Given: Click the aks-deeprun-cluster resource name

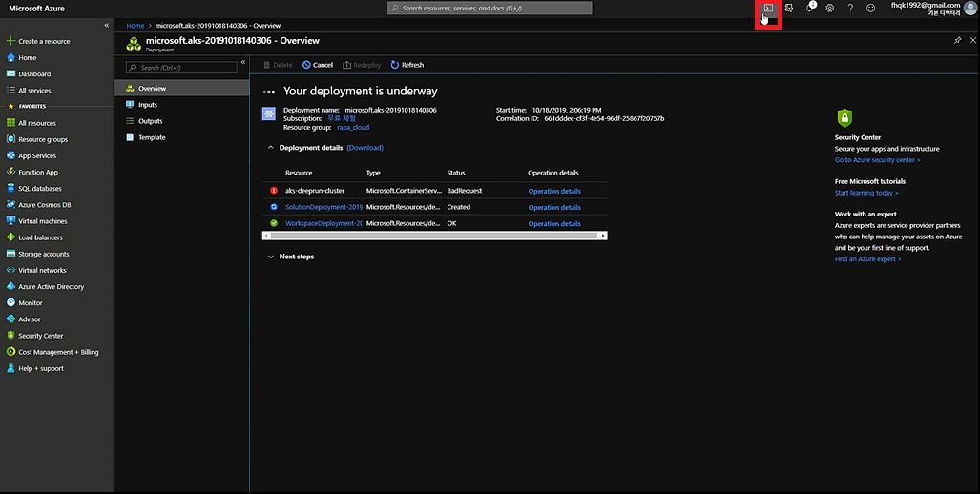Looking at the screenshot, I should pyautogui.click(x=314, y=191).
